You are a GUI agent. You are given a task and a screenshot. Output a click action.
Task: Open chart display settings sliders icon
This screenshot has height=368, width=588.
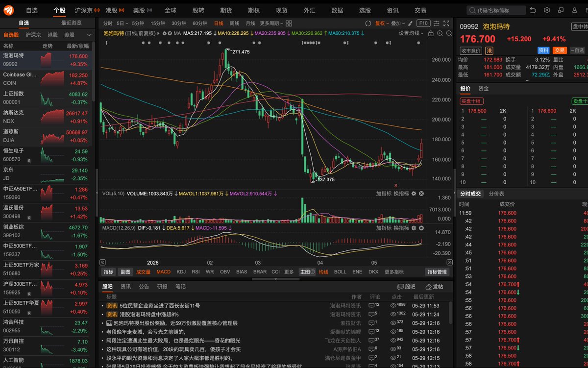point(436,23)
